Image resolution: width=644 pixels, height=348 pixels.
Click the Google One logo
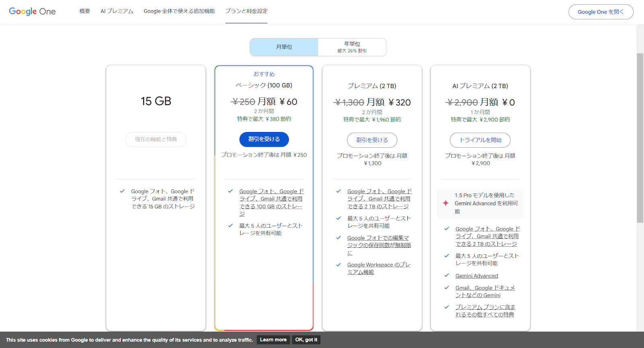click(x=32, y=11)
